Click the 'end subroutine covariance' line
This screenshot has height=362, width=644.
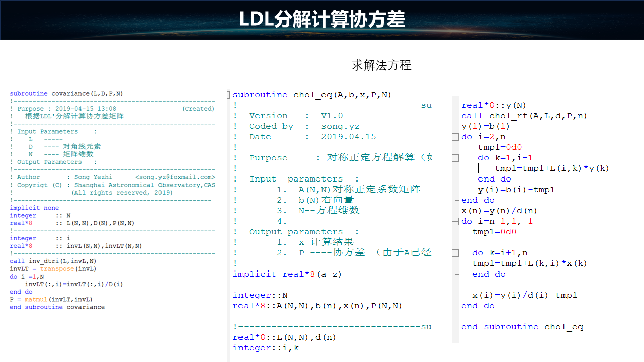coord(57,307)
